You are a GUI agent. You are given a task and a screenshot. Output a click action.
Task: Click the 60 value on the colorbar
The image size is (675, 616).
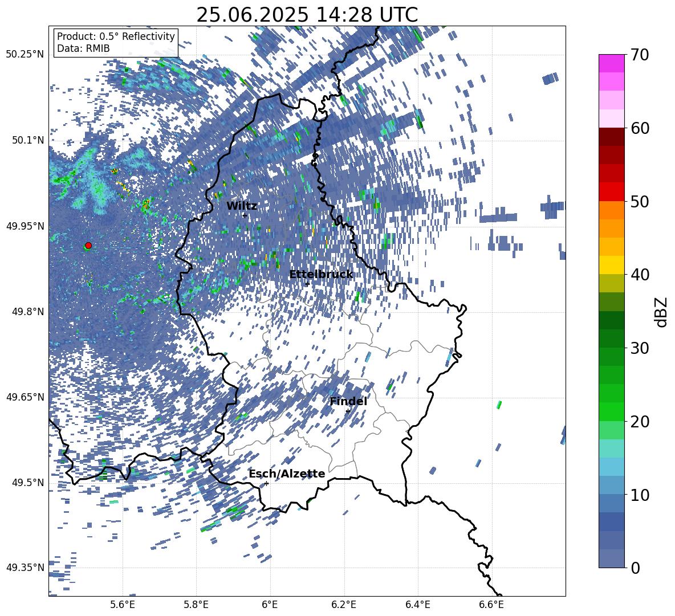[x=640, y=128]
